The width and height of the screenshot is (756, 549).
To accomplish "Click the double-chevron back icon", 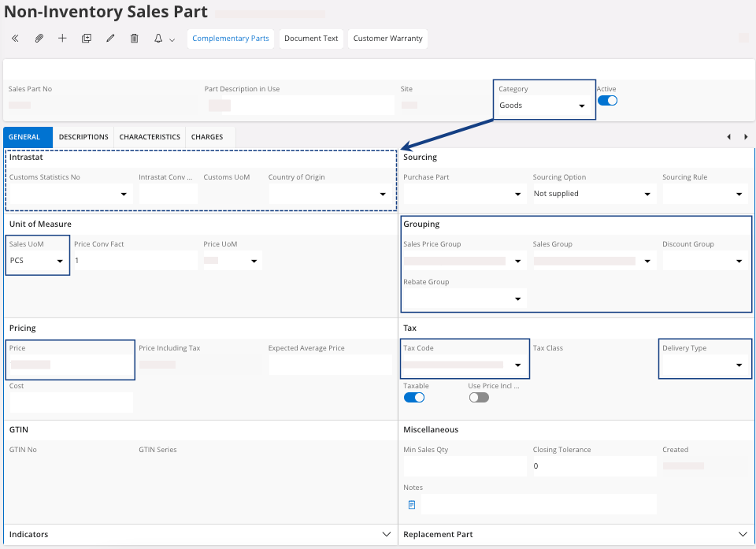I will (x=15, y=39).
